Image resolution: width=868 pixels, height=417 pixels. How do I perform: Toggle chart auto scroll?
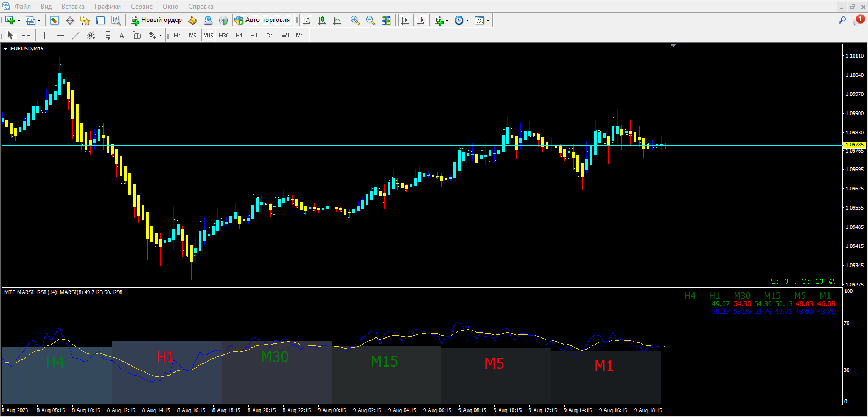(x=405, y=20)
